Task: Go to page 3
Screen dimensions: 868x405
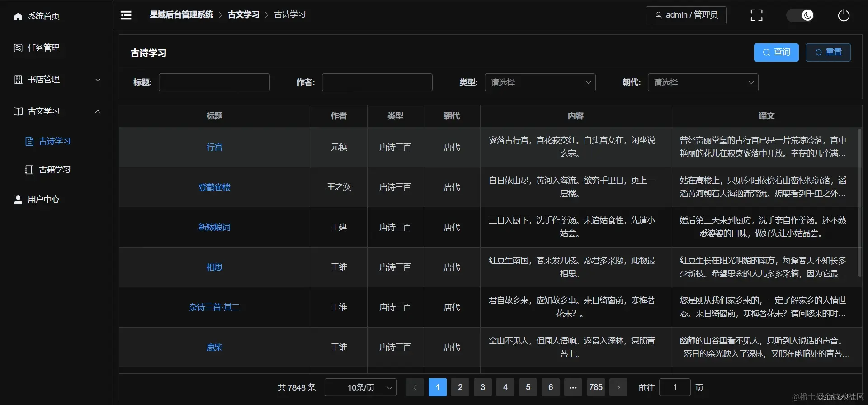Action: pos(483,387)
